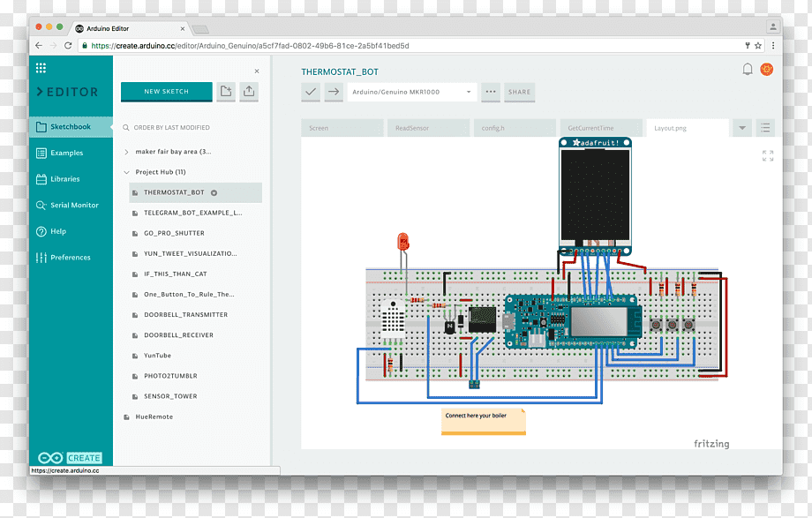
Task: Switch to the ReadSensor tab
Action: click(428, 128)
